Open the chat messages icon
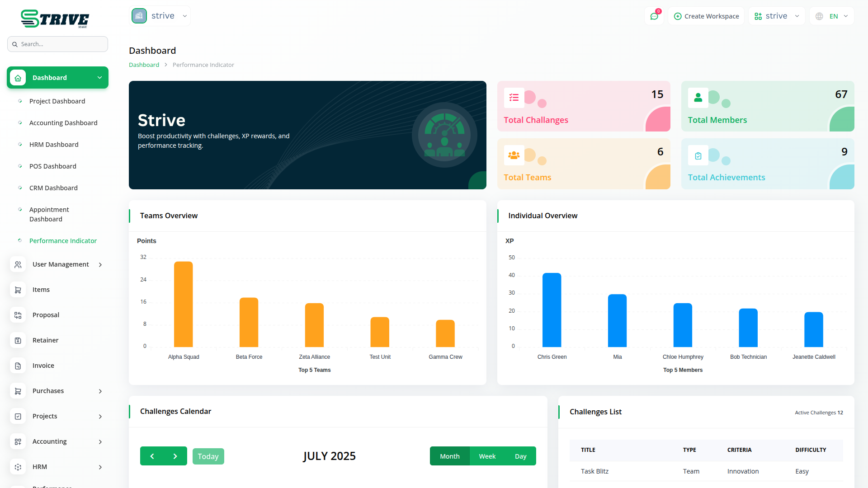Viewport: 868px width, 488px height. pyautogui.click(x=654, y=16)
